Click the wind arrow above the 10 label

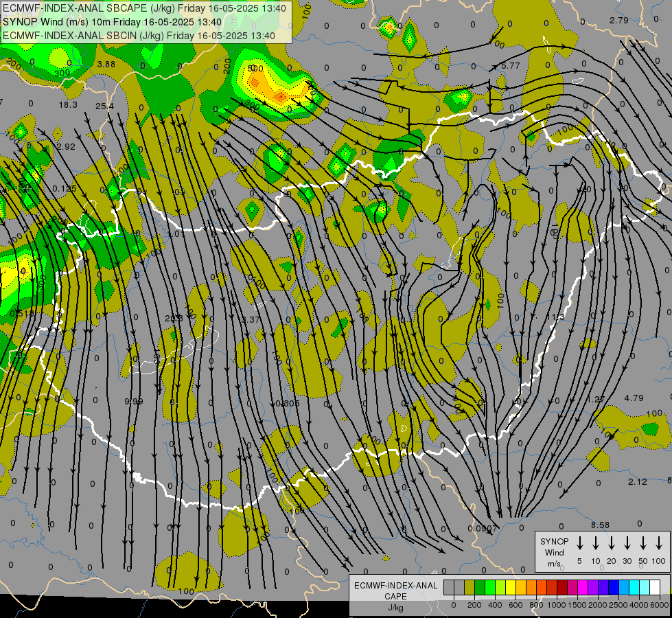tap(595, 543)
